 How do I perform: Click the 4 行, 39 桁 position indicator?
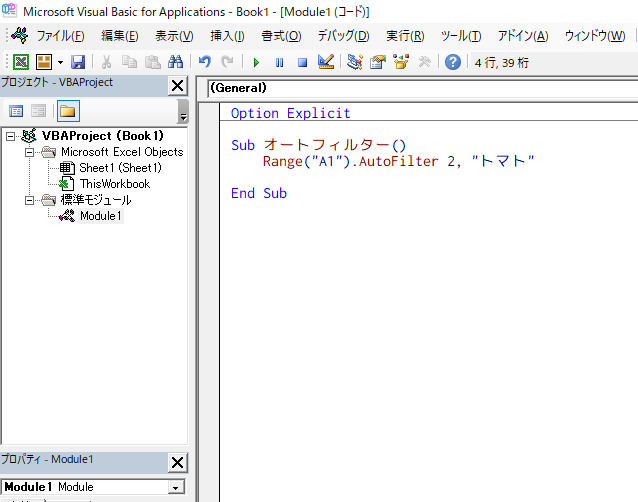click(x=501, y=63)
